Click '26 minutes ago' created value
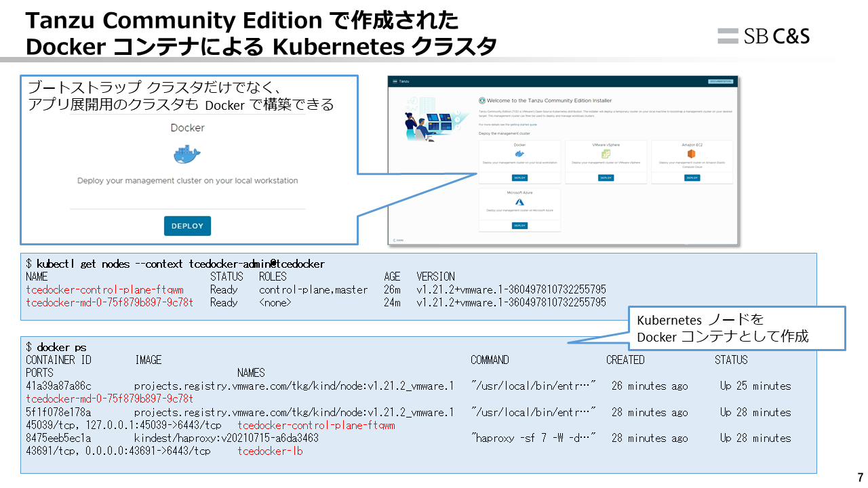 (x=650, y=386)
